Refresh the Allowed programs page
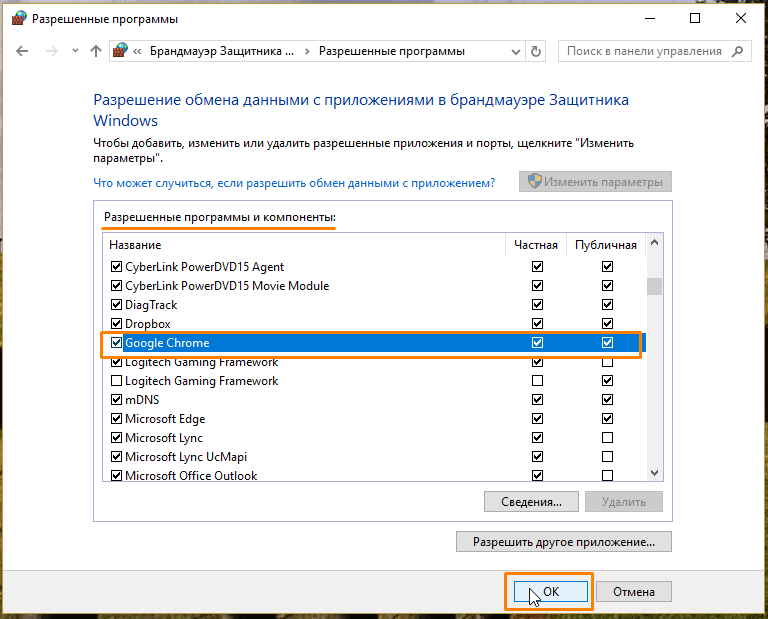 [536, 51]
